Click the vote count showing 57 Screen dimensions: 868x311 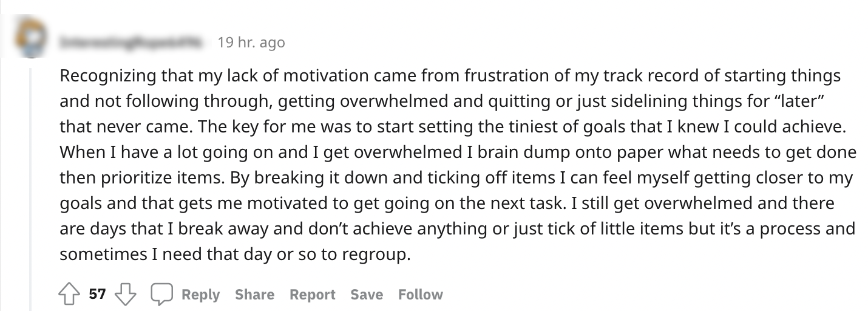tap(97, 295)
